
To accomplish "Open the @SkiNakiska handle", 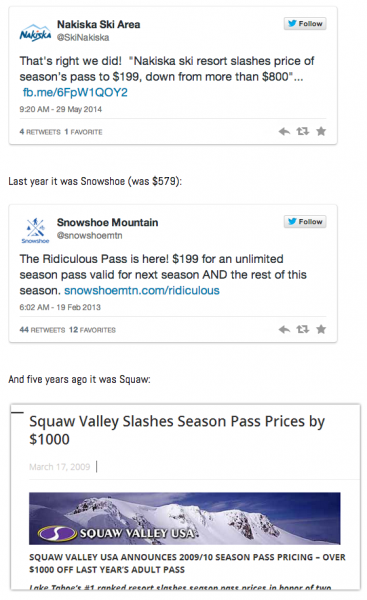I will point(83,38).
